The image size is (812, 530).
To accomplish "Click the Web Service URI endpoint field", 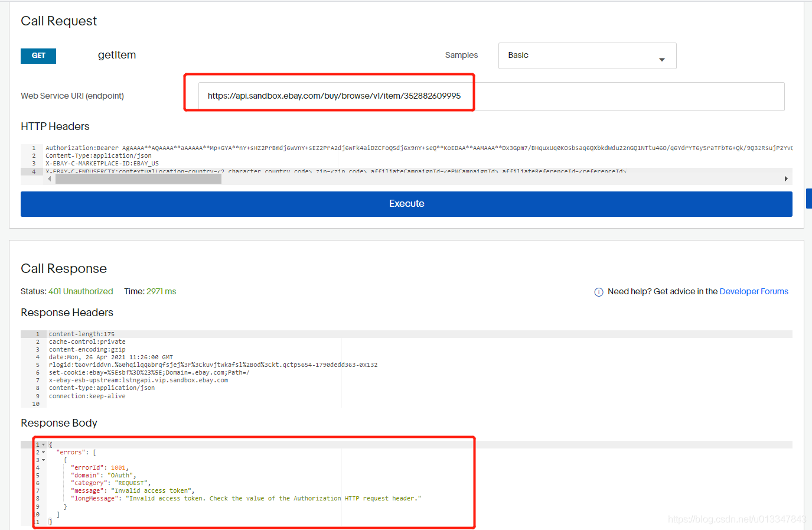I will (x=491, y=96).
